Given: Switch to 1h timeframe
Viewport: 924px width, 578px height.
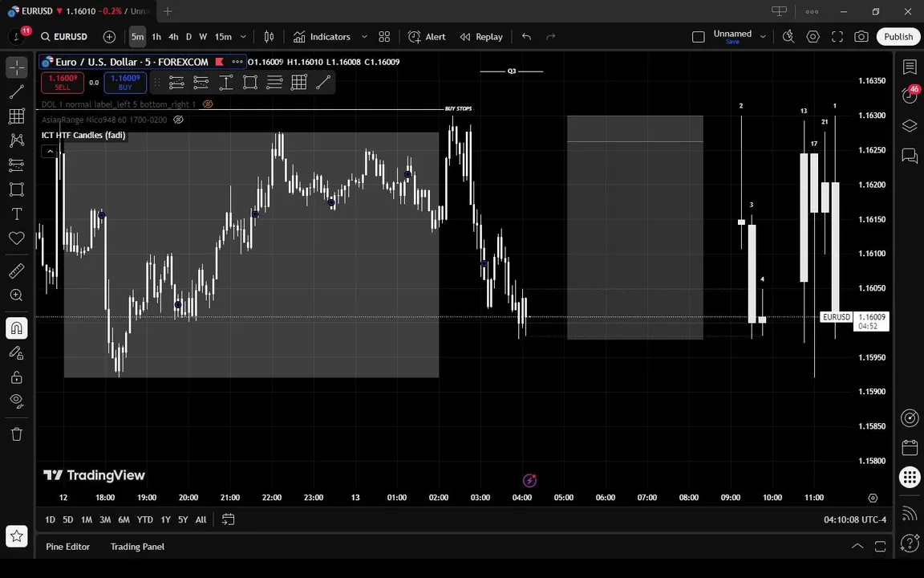Looking at the screenshot, I should (156, 37).
